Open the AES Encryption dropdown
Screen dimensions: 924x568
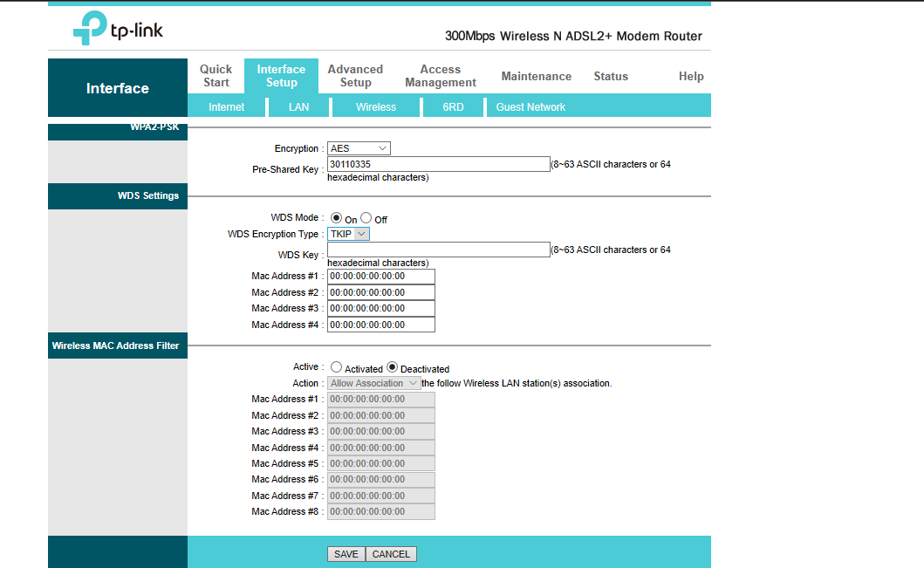pyautogui.click(x=359, y=148)
